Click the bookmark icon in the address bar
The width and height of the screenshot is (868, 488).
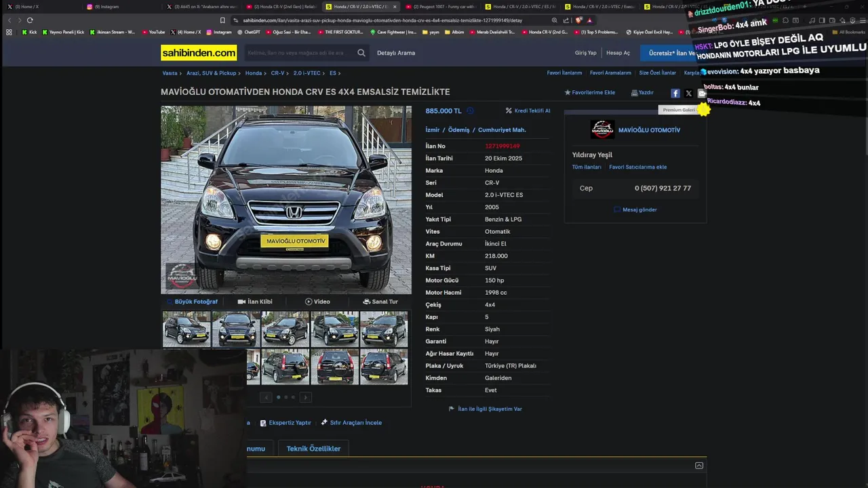click(x=222, y=20)
